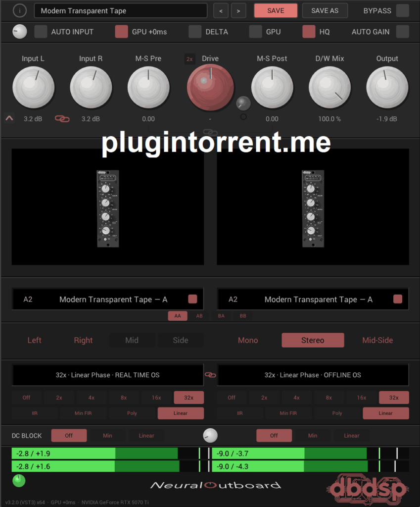This screenshot has width=420, height=507.
Task: Open the OFFLINE OS oversampling display
Action: click(313, 375)
